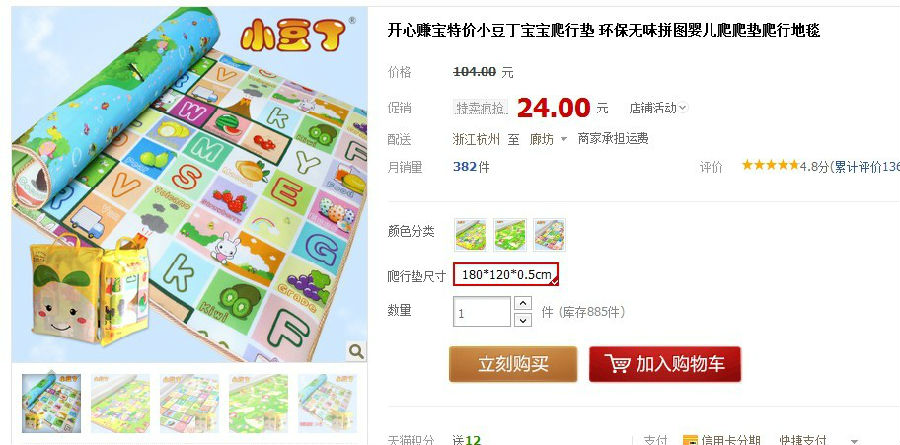Increase quantity with the up arrow

point(522,303)
